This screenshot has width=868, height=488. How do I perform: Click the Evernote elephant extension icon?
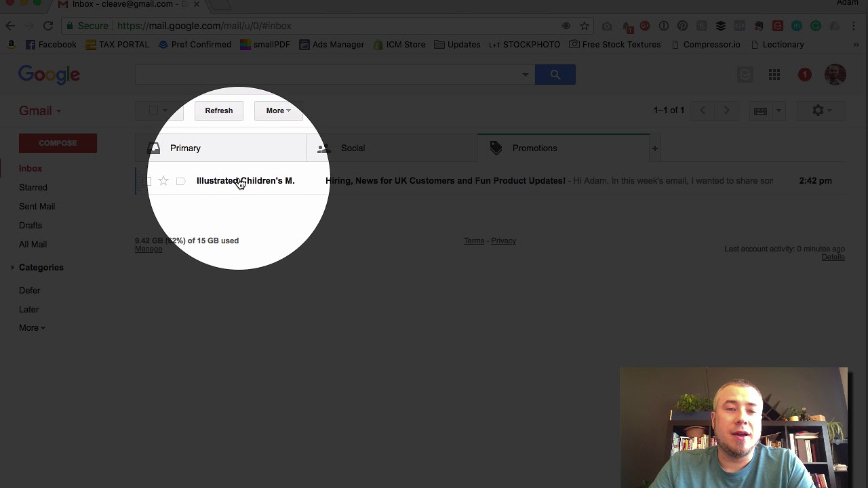[759, 26]
